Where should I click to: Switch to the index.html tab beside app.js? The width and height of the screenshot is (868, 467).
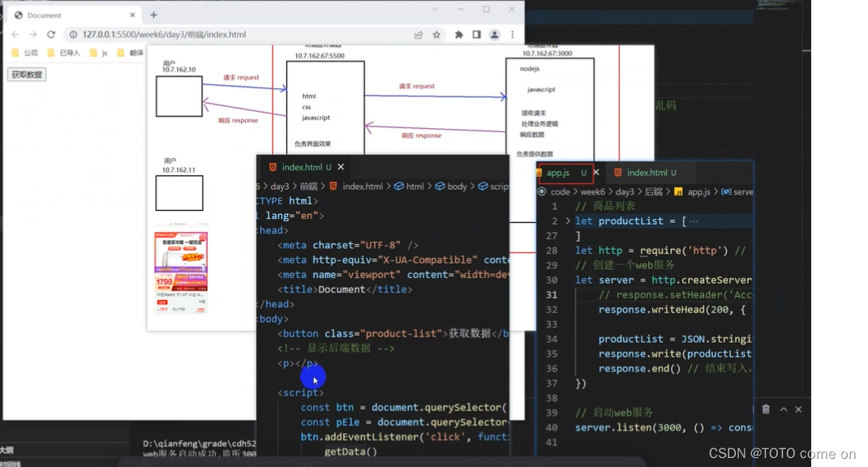[x=649, y=173]
